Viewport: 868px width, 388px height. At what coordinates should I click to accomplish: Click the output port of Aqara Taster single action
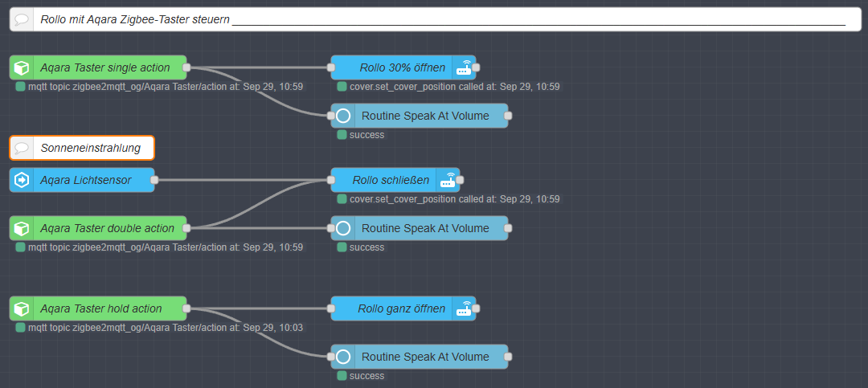[x=186, y=68]
